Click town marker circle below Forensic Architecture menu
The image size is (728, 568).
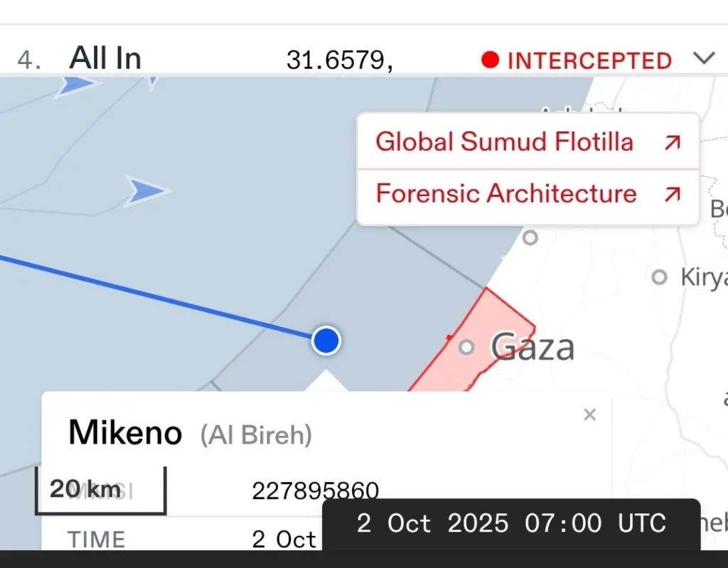click(x=530, y=237)
